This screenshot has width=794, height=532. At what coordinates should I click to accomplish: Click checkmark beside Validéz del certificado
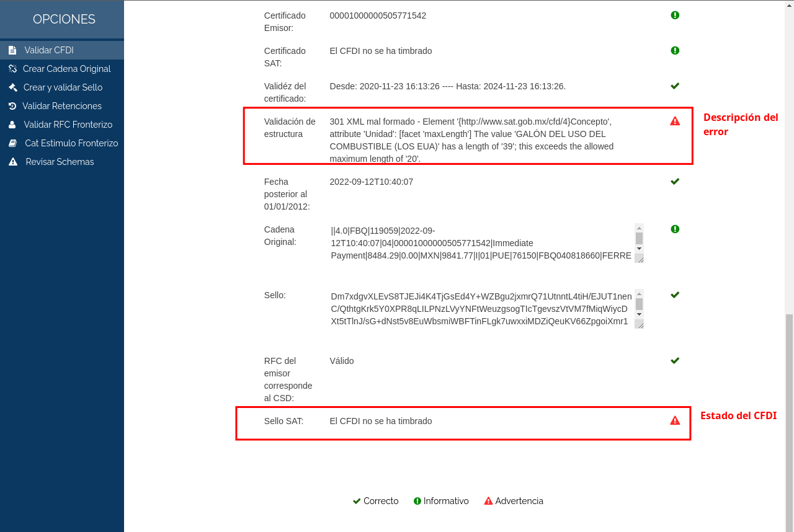[x=675, y=86]
